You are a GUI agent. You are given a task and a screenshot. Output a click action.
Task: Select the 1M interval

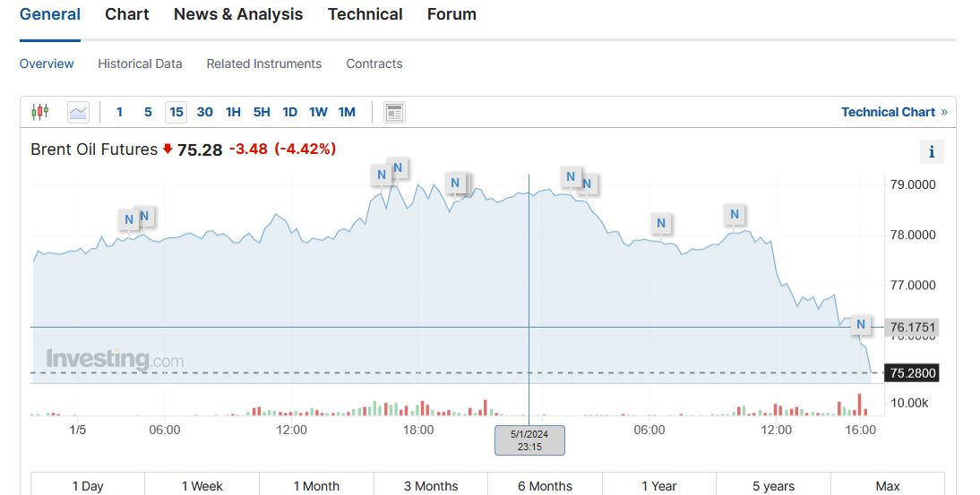point(347,112)
